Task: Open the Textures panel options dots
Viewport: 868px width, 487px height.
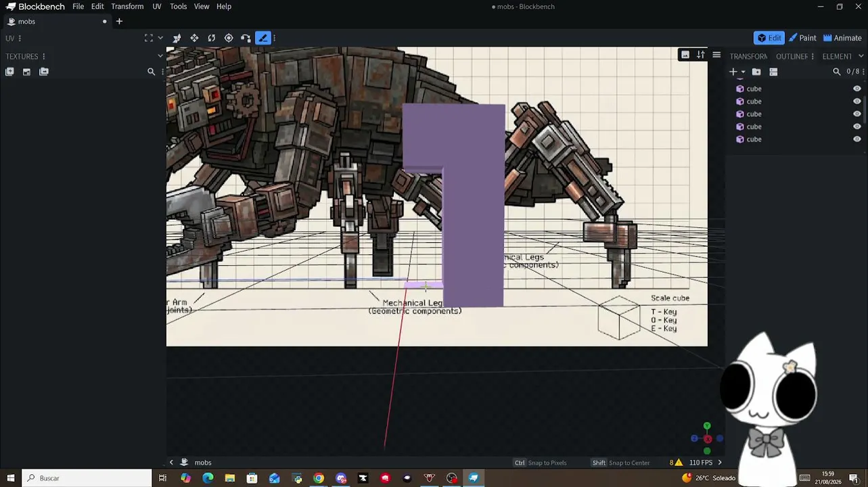Action: point(44,56)
